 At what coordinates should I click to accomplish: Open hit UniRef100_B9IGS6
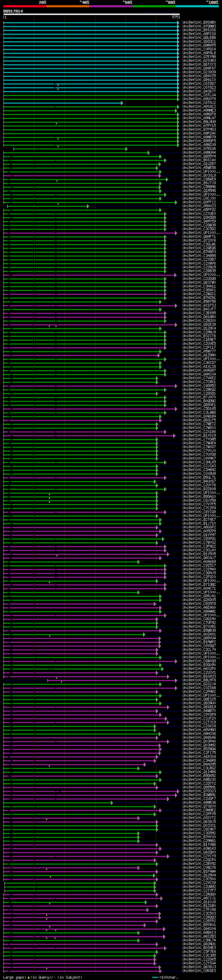[199, 30]
